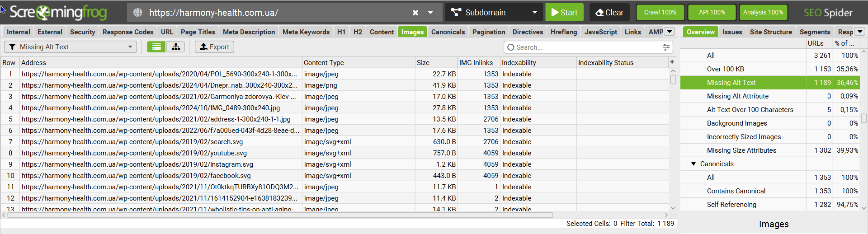The height and width of the screenshot is (234, 868).
Task: Sort by the Content Type column header
Action: coord(358,63)
